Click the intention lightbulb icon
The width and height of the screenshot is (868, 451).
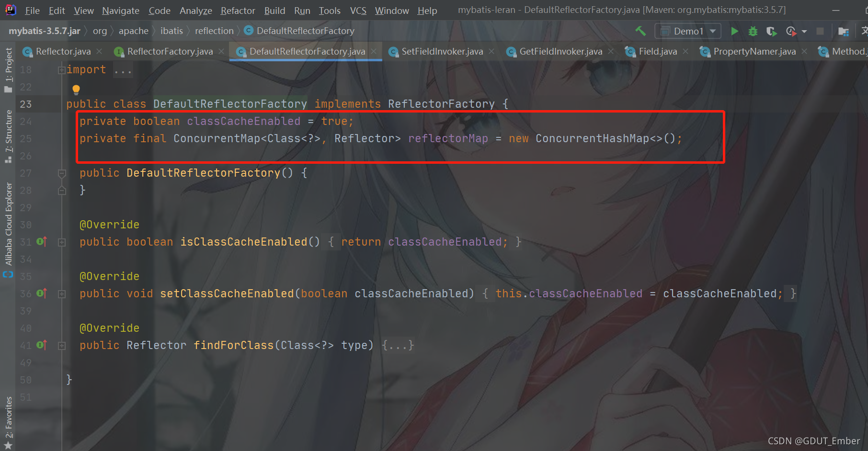click(x=76, y=90)
